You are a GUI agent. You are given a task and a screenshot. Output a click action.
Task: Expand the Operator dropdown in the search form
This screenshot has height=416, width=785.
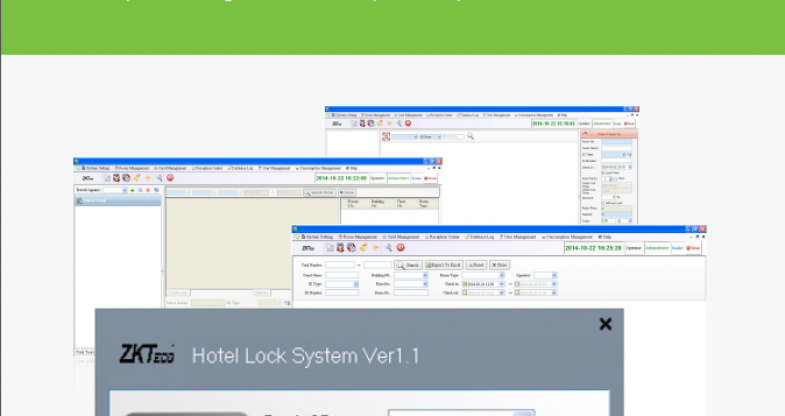click(x=553, y=274)
